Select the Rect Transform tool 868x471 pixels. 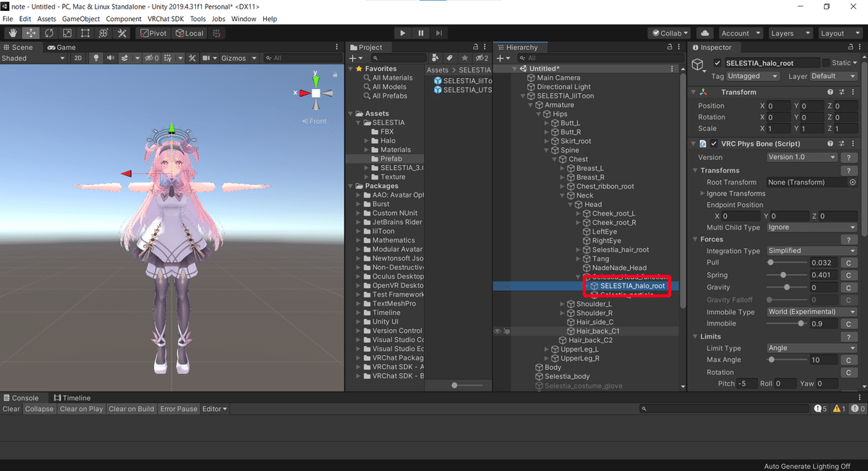[x=85, y=33]
